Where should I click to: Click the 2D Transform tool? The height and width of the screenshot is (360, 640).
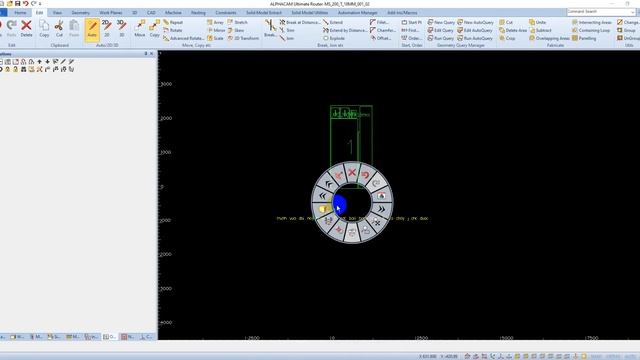[x=243, y=38]
